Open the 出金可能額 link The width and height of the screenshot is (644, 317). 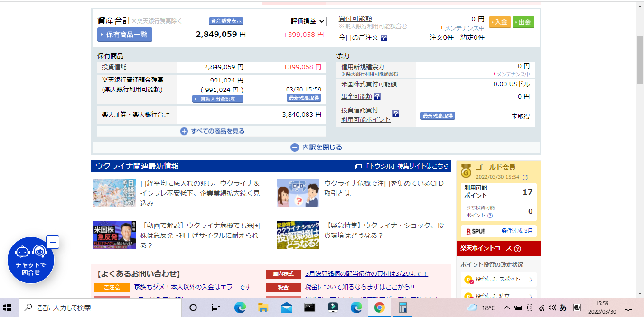click(x=356, y=97)
